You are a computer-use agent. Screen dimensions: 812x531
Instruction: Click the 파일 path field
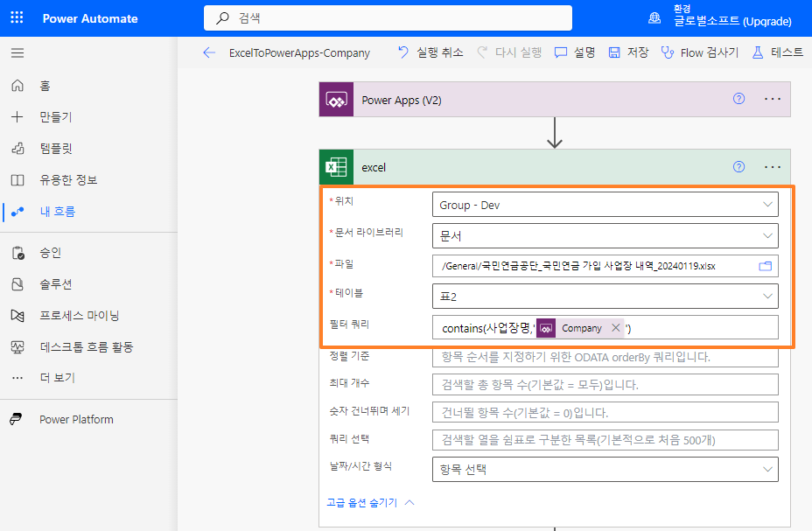pos(605,266)
